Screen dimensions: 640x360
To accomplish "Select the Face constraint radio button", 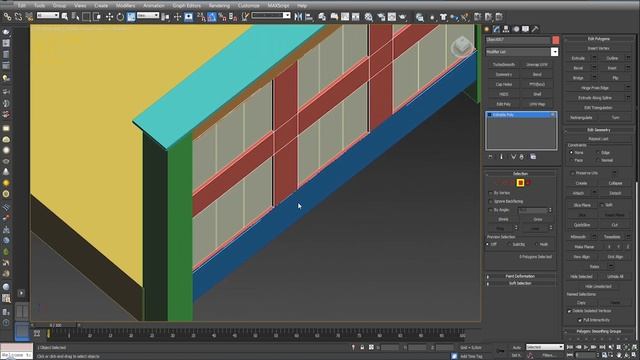I will coord(571,160).
